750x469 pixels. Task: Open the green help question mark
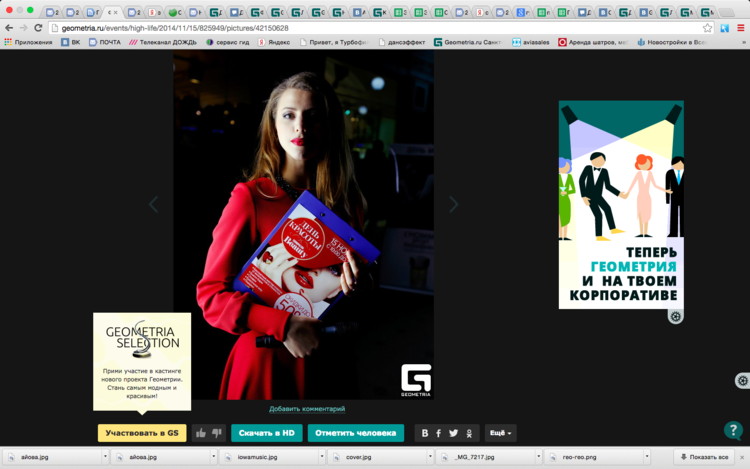tap(732, 431)
